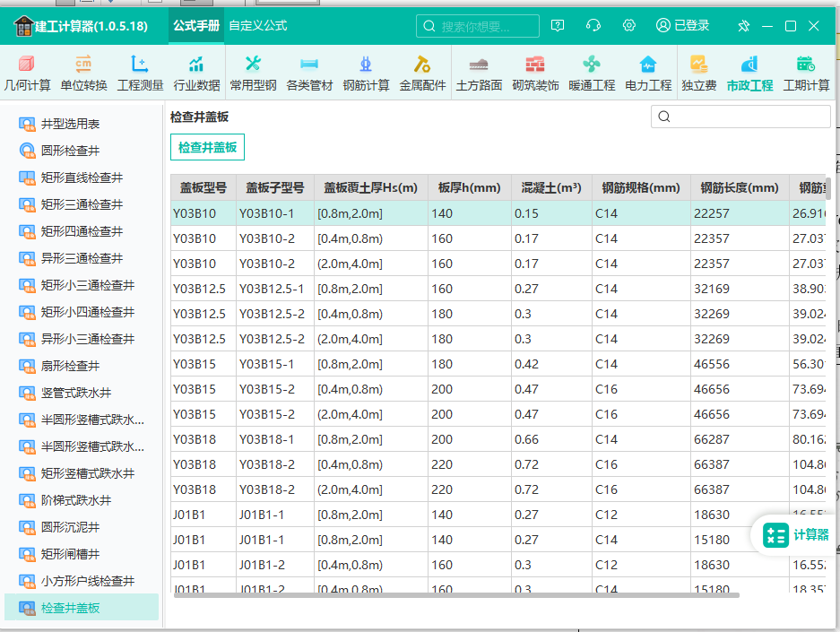
Task: Select the Y03B15-1 table cell
Action: pyautogui.click(x=275, y=364)
